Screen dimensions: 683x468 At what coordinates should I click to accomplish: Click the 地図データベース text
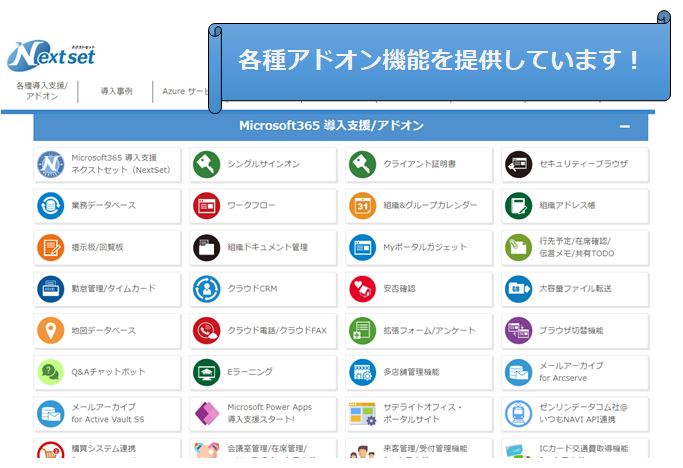click(104, 331)
